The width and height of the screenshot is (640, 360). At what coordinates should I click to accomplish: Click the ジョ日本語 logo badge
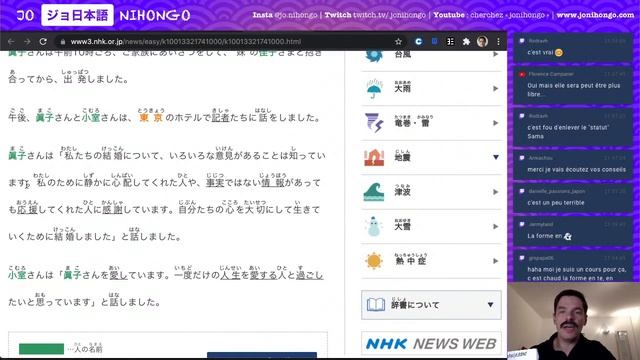(77, 16)
